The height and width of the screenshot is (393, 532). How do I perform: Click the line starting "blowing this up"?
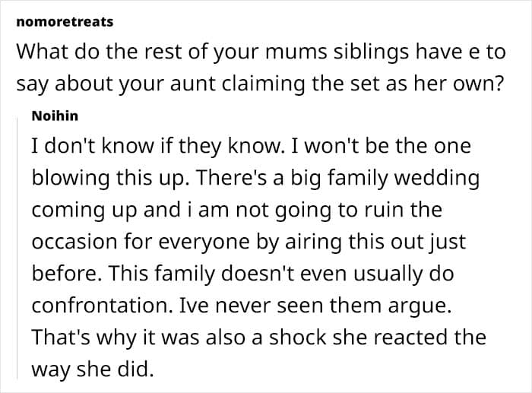[255, 178]
